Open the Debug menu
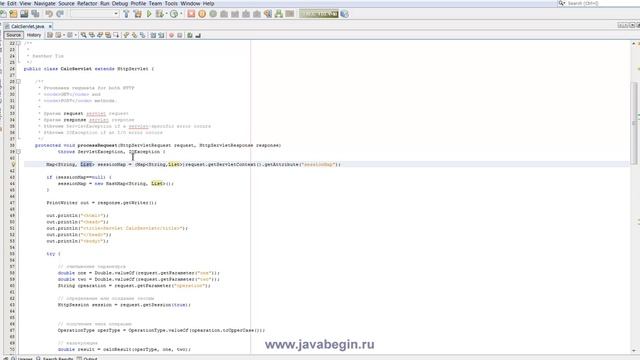The width and height of the screenshot is (640, 360). [120, 3]
